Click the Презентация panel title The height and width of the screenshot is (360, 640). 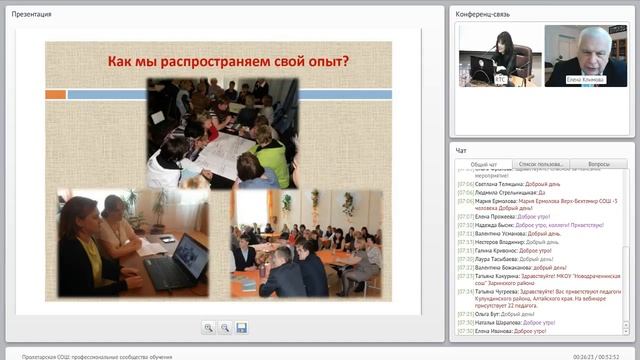[31, 14]
